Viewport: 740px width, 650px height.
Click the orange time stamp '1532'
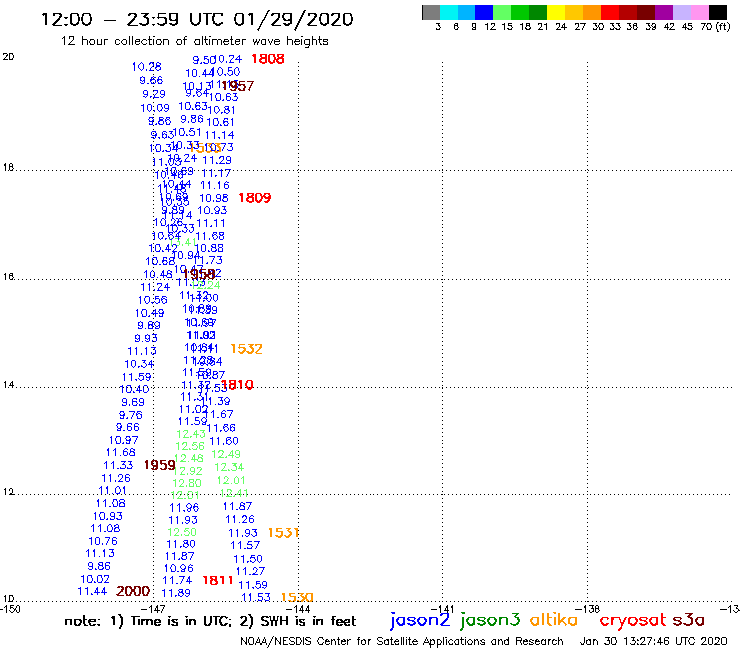[246, 349]
